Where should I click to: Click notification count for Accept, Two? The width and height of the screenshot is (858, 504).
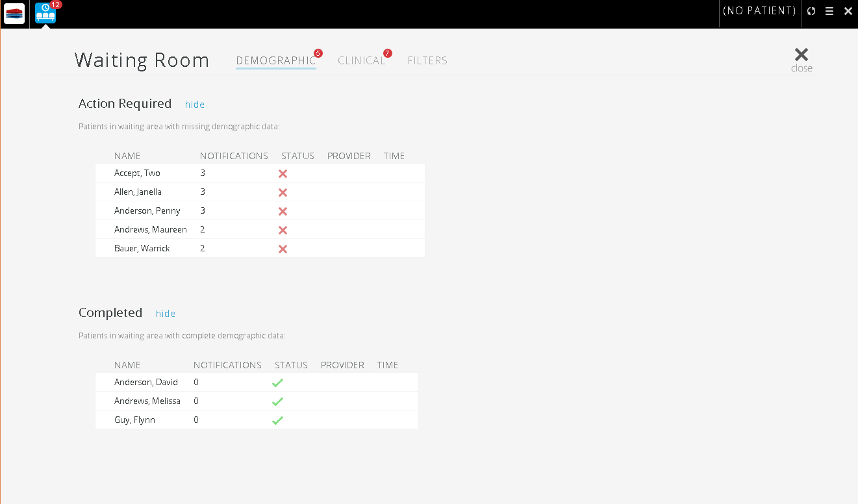pyautogui.click(x=203, y=173)
